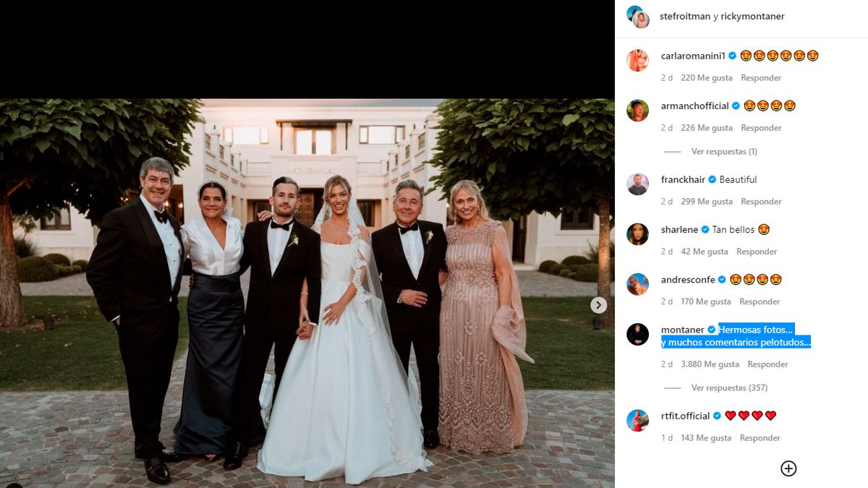This screenshot has height=488, width=868.
Task: Reply to montaner's highlighted comment
Action: pos(767,364)
